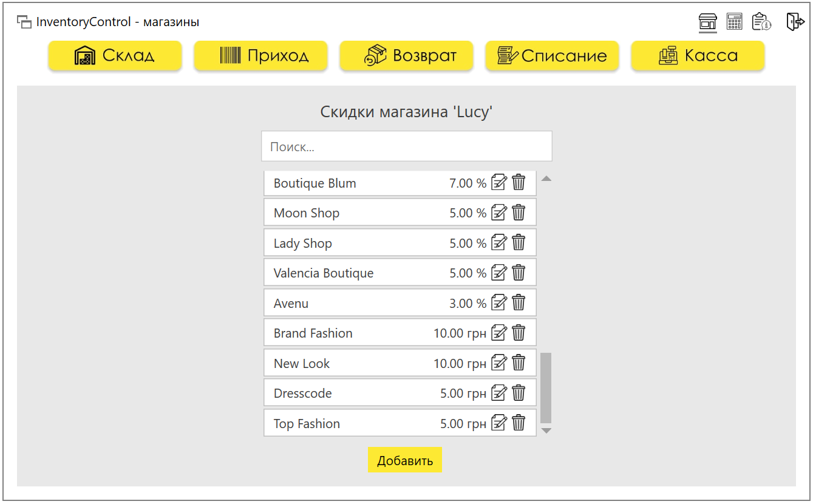
Task: Edit the Moon Shop discount
Action: tap(498, 213)
